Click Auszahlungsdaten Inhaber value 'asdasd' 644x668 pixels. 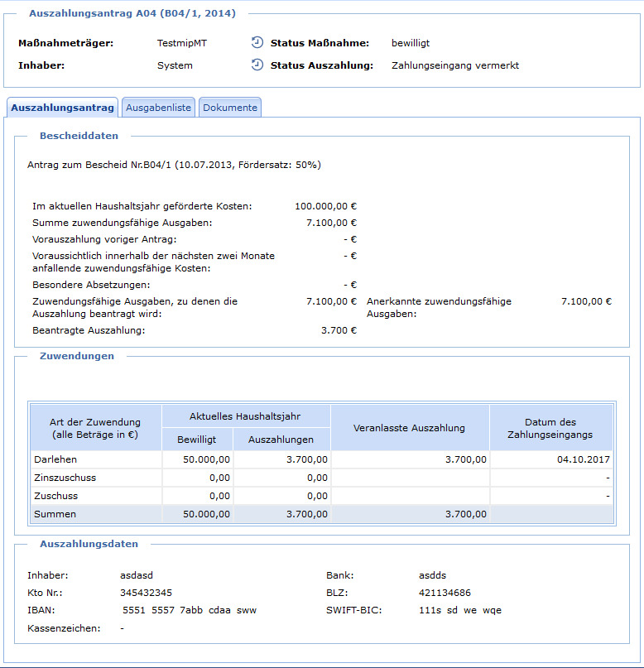tap(137, 575)
